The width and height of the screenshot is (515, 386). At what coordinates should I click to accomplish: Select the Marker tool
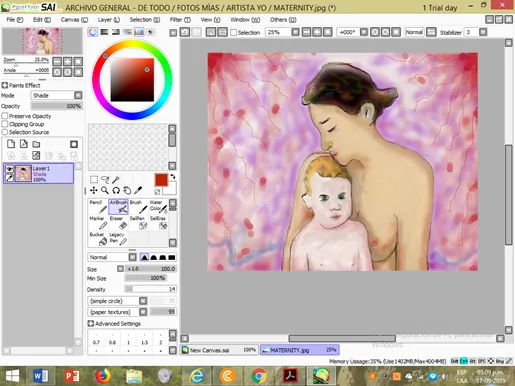tap(98, 223)
